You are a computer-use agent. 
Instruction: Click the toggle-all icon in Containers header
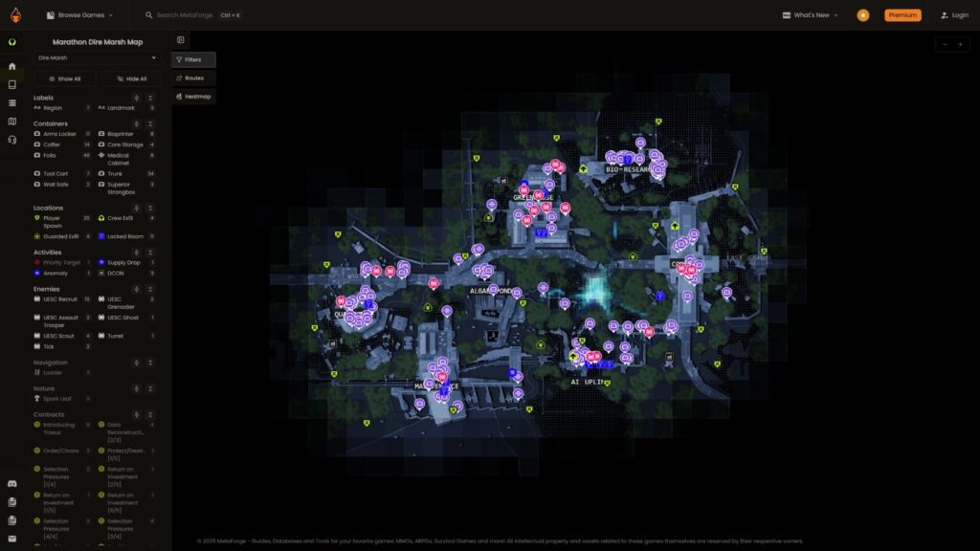(x=137, y=123)
